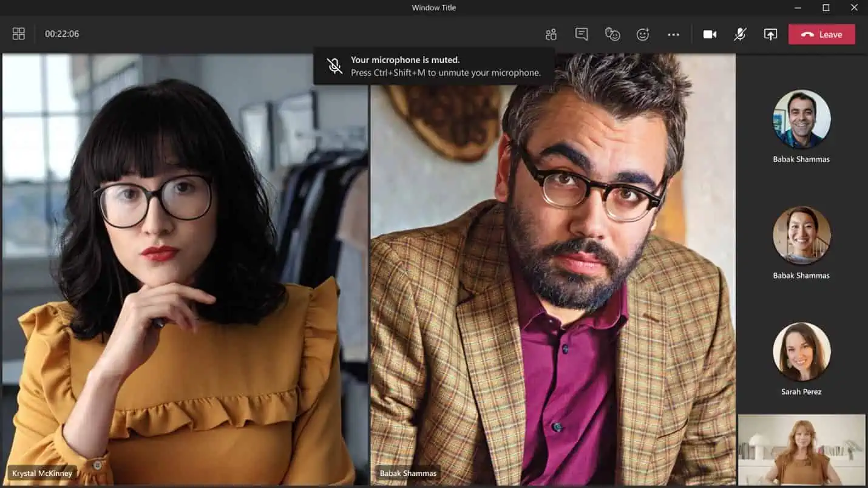Screen dimensions: 868x488
Task: Select Krystal McKinney's video tile
Action: click(x=185, y=269)
